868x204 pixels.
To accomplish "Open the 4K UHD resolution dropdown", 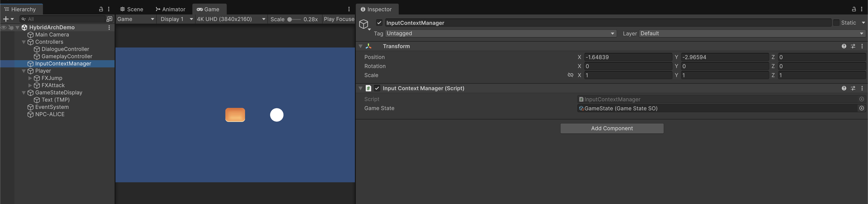I will [x=231, y=19].
